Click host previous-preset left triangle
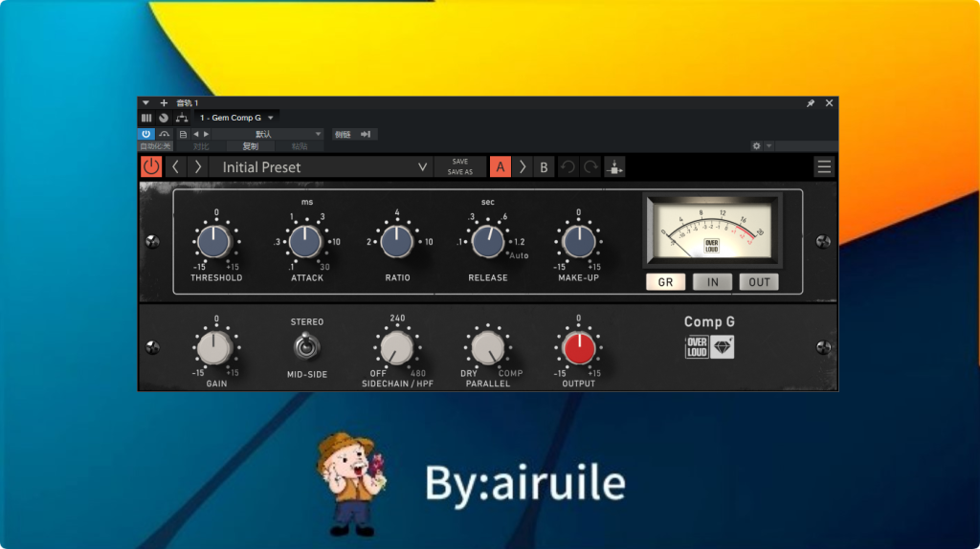This screenshot has width=980, height=549. 196,134
